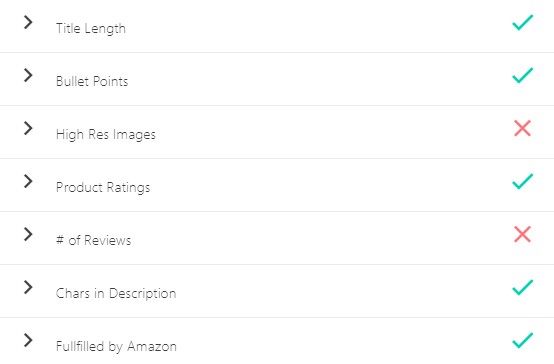Select the Bullet Points label text
554x364 pixels.
tap(92, 81)
